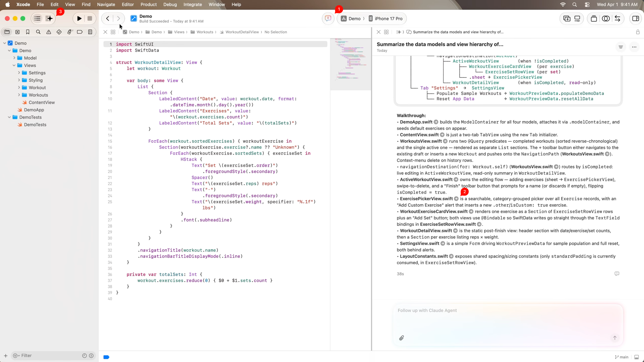Start a new assistant conversation

[328, 18]
